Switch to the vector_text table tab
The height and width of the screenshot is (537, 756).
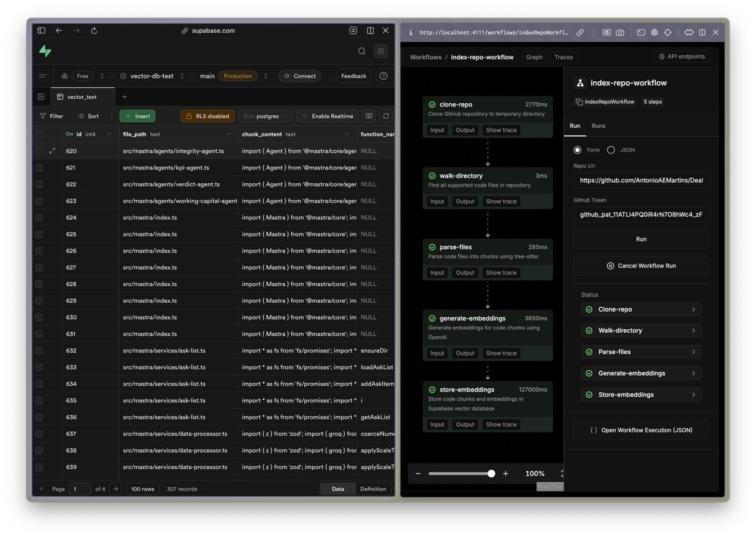[x=82, y=97]
